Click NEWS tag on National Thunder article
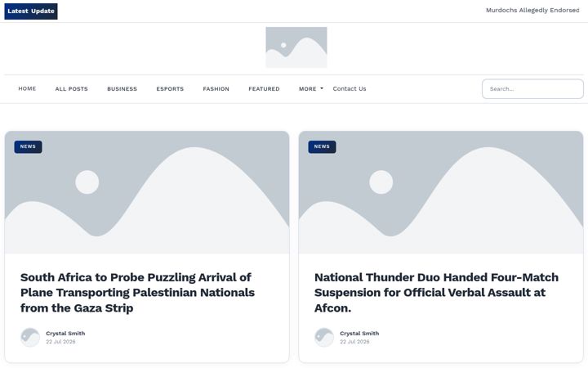This screenshot has height=368, width=588. point(322,147)
